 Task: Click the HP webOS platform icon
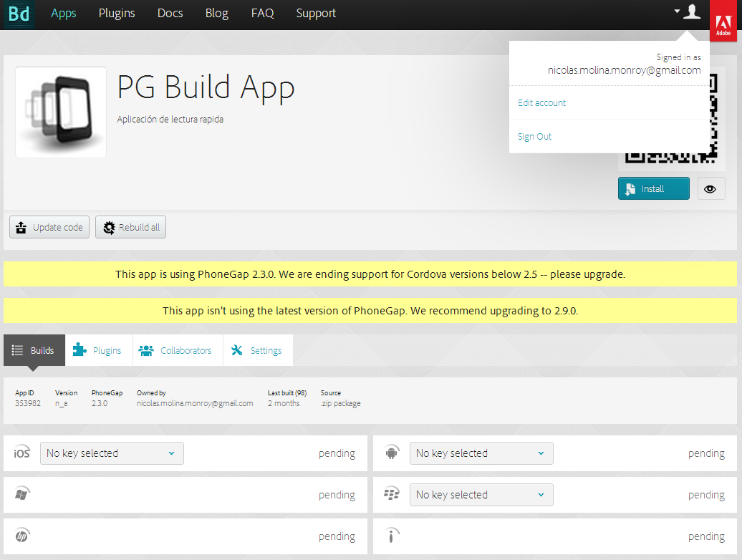tap(22, 536)
